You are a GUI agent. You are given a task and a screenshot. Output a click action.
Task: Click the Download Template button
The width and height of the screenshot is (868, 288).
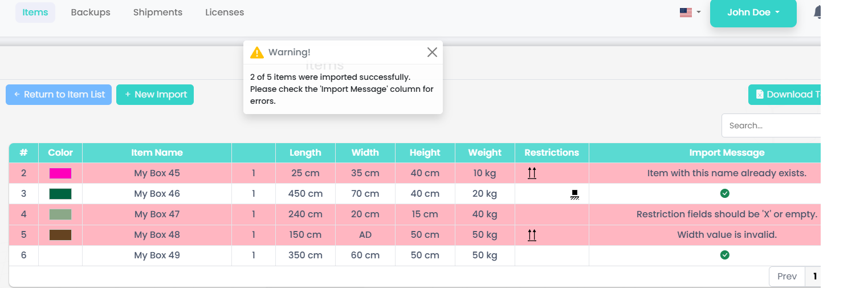[784, 95]
